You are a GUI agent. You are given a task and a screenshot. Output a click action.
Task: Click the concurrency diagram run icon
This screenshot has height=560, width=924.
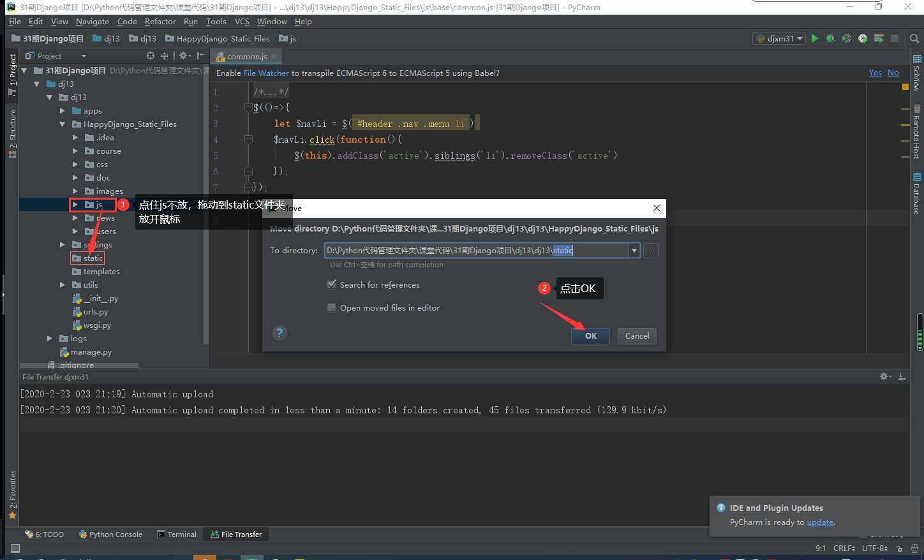coord(879,38)
